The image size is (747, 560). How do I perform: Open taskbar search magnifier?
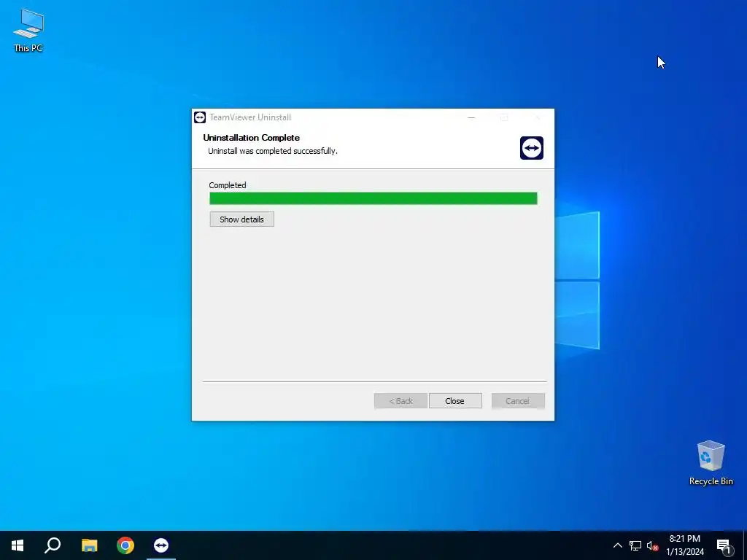53,545
